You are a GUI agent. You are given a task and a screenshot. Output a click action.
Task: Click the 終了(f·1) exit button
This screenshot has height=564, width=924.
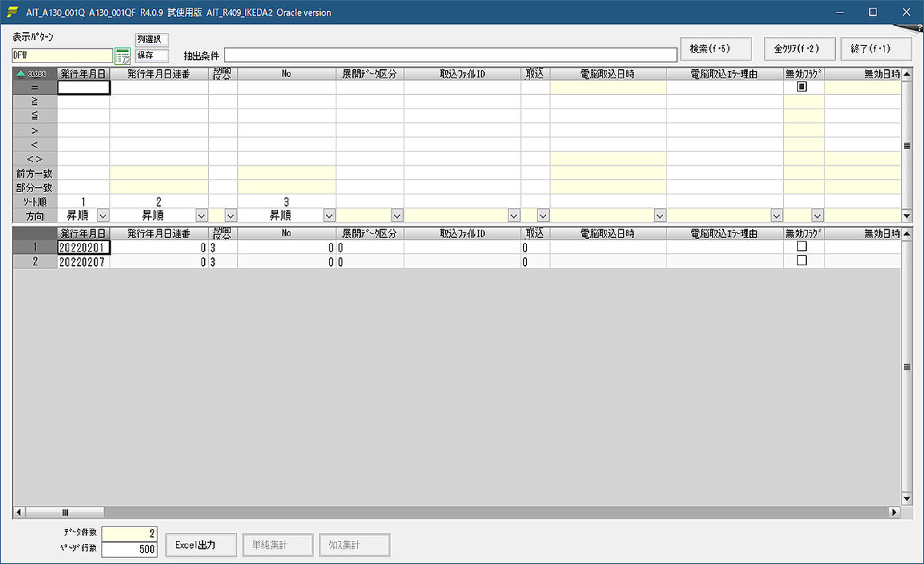coord(877,49)
